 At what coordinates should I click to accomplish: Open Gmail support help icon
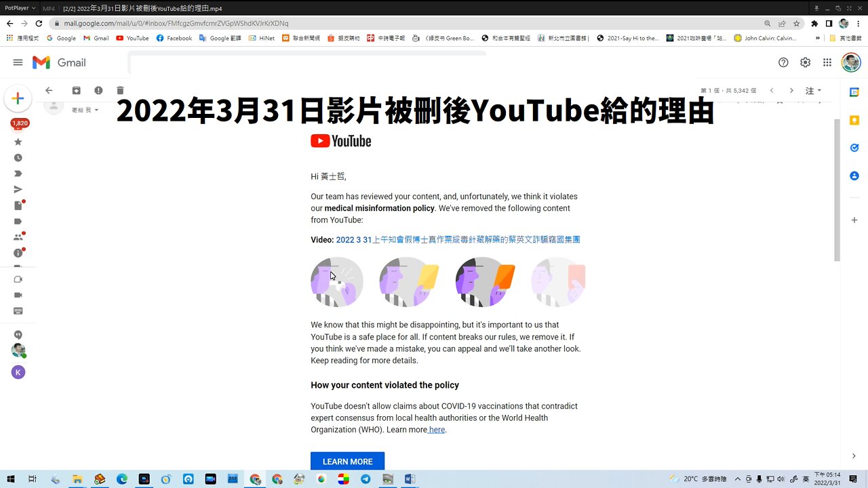click(x=783, y=62)
